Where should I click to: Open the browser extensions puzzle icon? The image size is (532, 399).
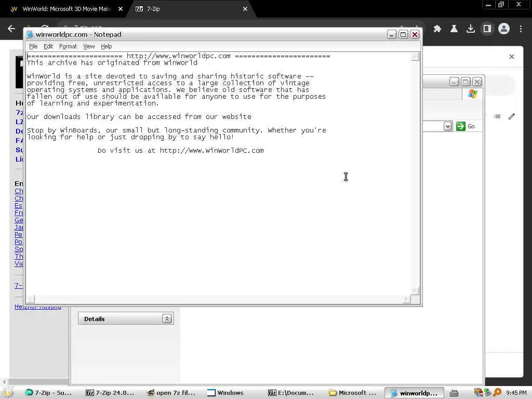[437, 29]
